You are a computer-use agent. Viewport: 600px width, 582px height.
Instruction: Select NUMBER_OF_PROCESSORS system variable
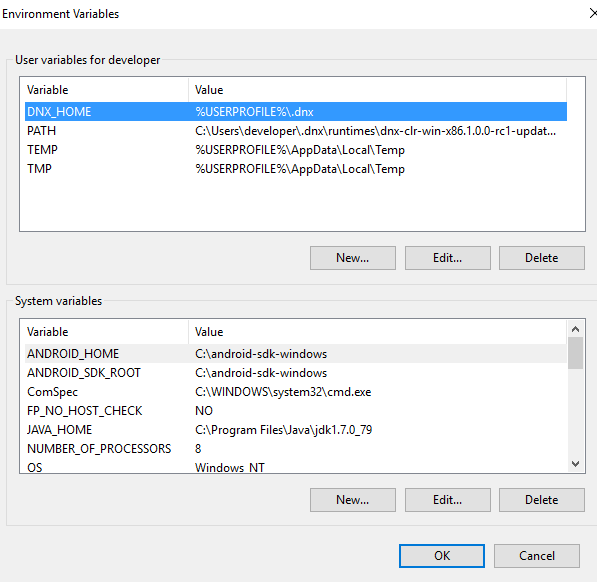tap(99, 449)
